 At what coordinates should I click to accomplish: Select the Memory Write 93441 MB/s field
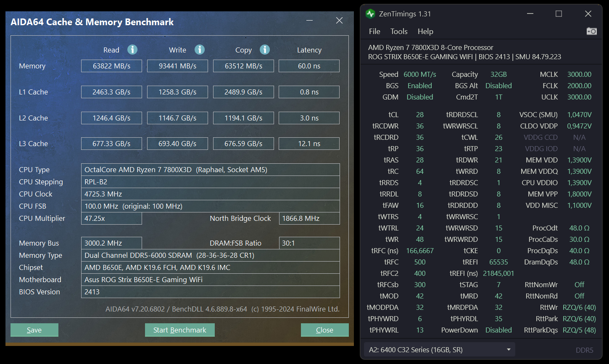point(177,66)
